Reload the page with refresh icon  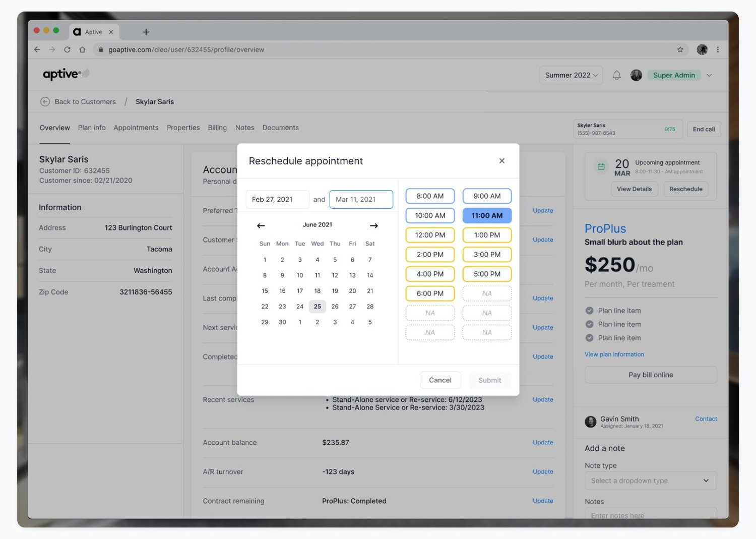tap(67, 49)
